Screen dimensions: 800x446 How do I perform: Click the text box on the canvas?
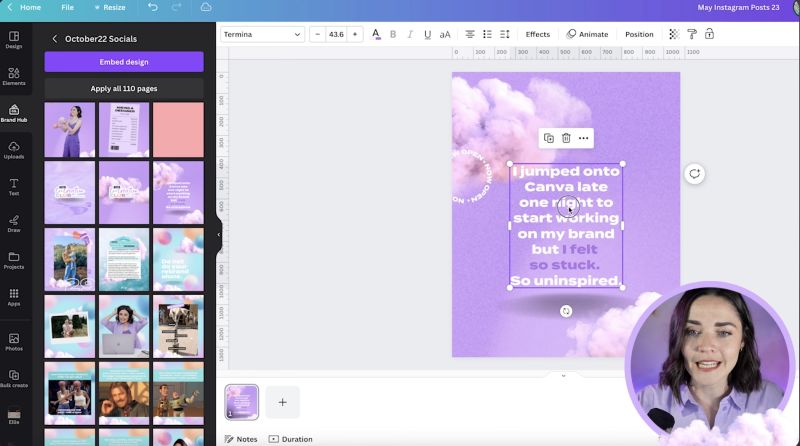[566, 226]
